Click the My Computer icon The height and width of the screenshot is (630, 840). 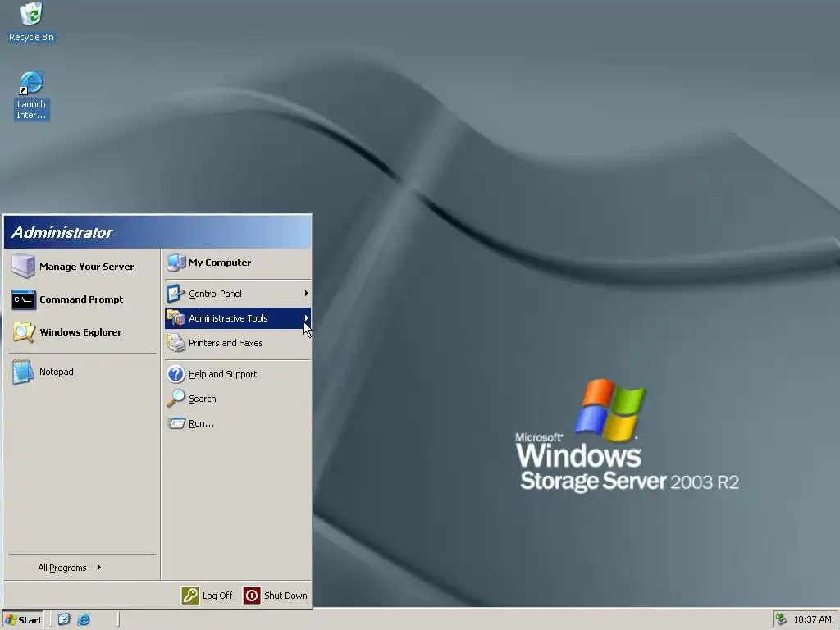pyautogui.click(x=176, y=262)
